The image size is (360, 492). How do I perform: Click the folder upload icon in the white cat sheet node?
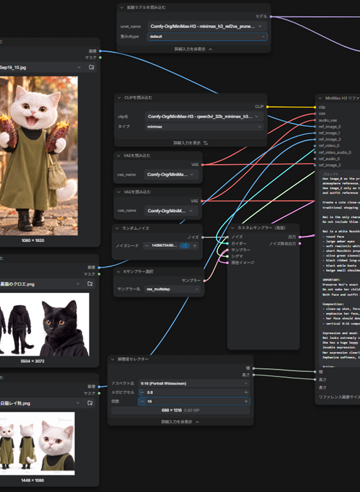tap(90, 403)
